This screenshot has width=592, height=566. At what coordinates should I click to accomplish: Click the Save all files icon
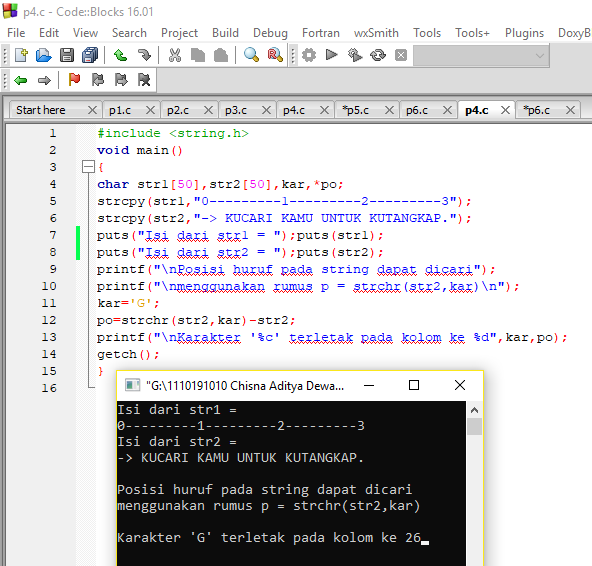point(90,55)
